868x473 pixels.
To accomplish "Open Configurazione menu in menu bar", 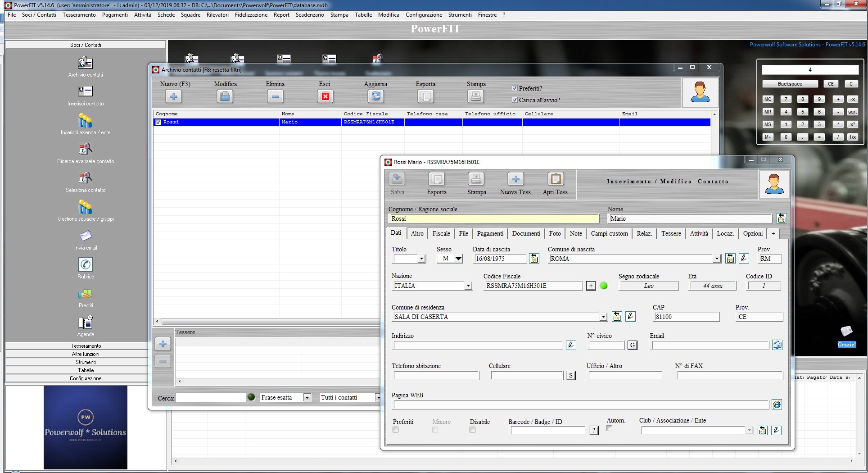I will tap(424, 15).
